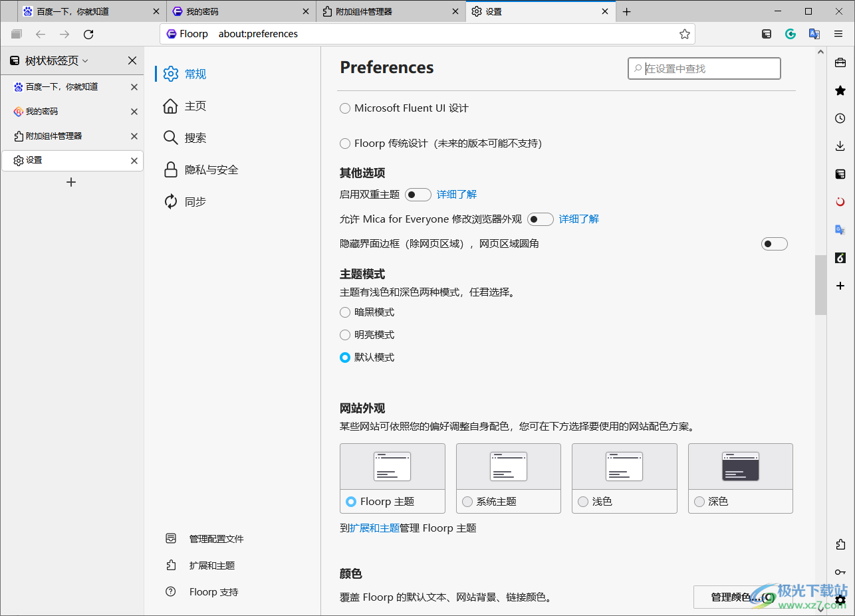Viewport: 855px width, 616px height.
Task: Enable the 启用双重主题 toggle
Action: click(418, 194)
